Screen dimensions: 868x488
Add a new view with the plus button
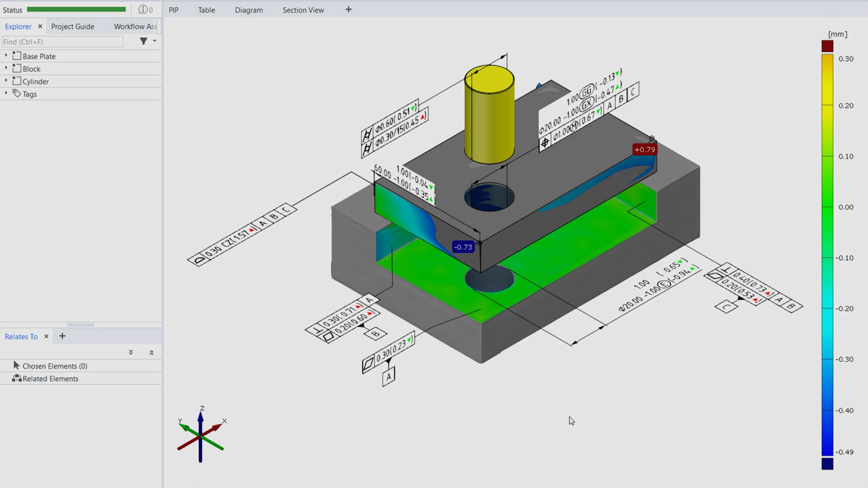pos(348,9)
